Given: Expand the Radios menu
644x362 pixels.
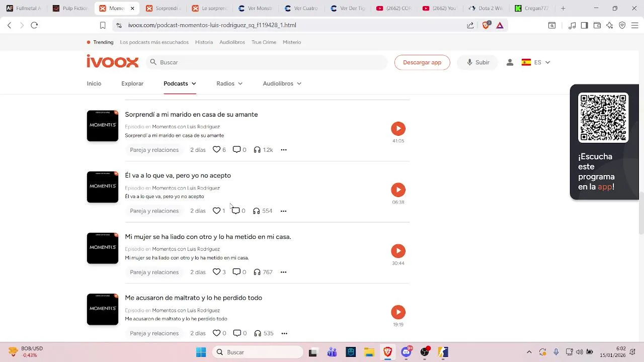Looking at the screenshot, I should tap(229, 83).
